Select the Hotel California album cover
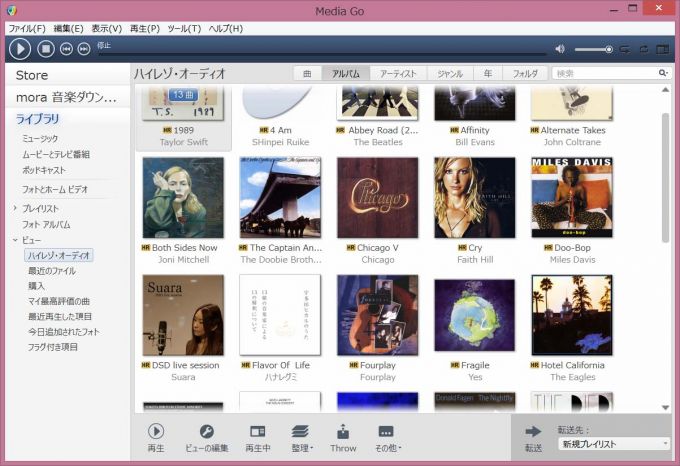 (x=572, y=315)
